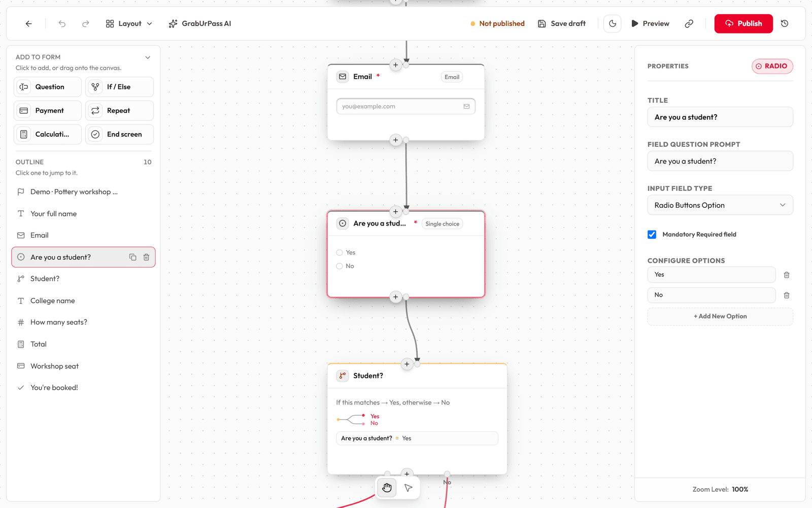Viewport: 812px width, 508px height.
Task: Select the pointer cursor tool
Action: click(x=409, y=488)
